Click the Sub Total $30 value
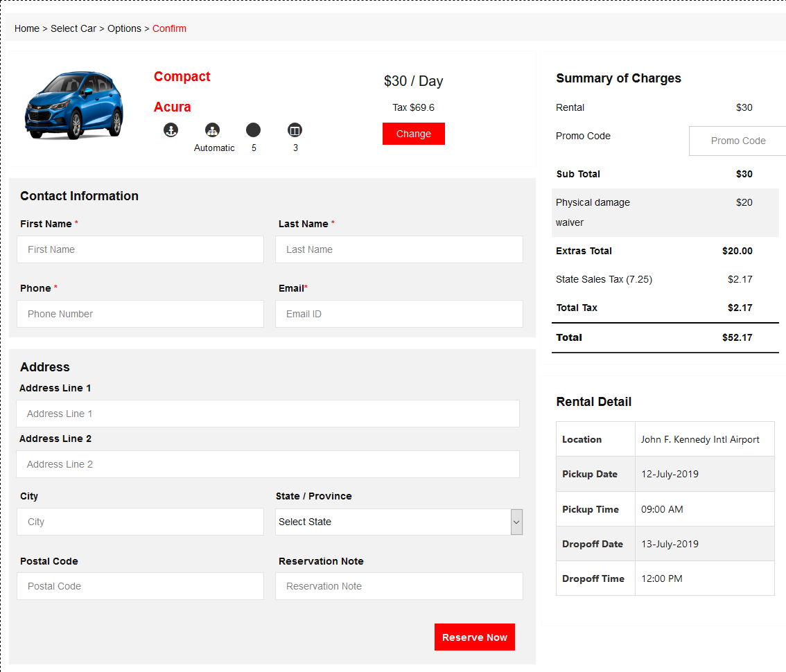786x672 pixels. 744,174
